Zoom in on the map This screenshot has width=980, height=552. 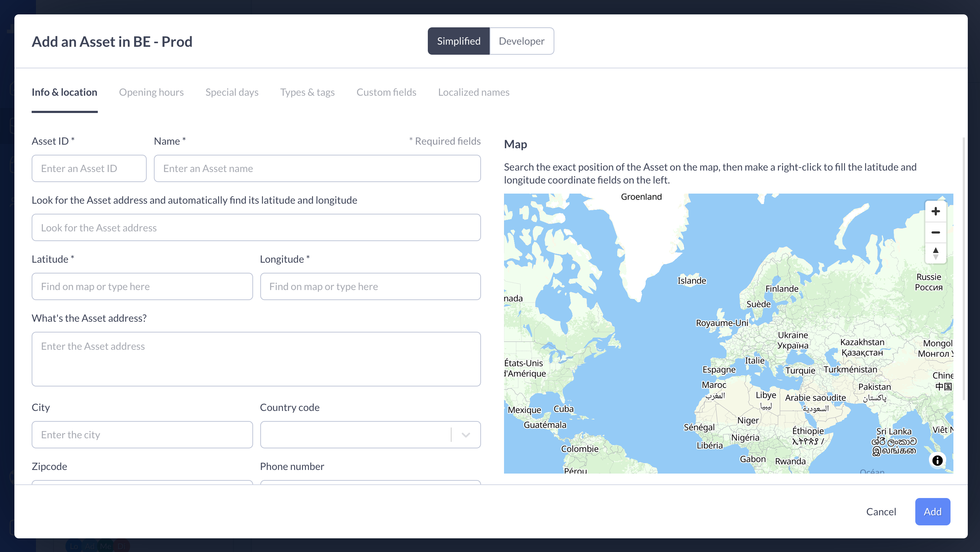(935, 211)
